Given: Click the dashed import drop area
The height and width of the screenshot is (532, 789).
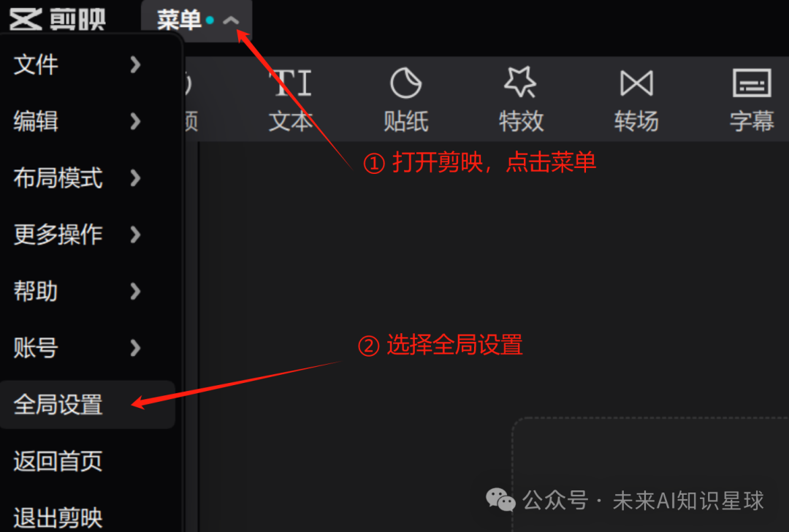Looking at the screenshot, I should coord(651,474).
